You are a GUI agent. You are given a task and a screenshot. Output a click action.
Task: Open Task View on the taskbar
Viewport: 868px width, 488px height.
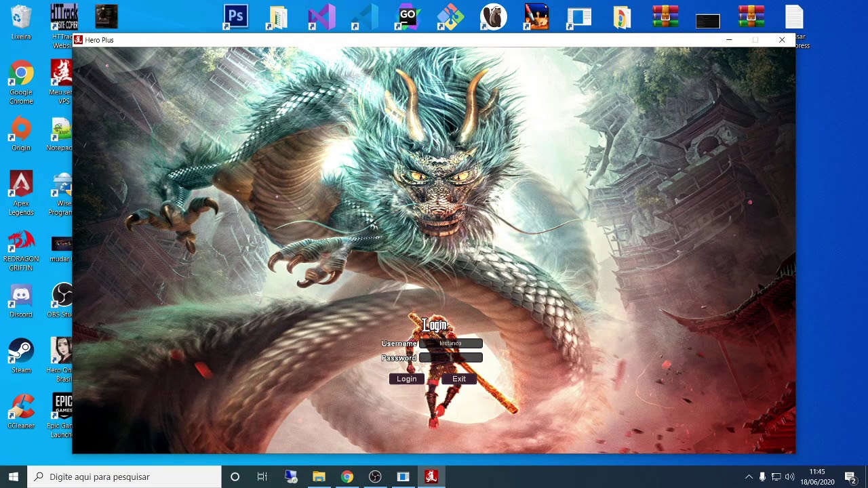262,476
